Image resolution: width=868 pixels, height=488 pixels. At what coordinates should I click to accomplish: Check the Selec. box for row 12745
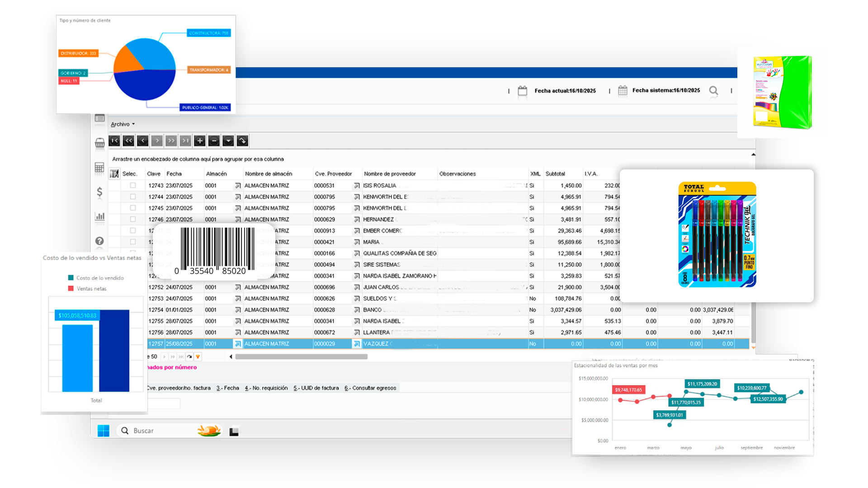(133, 208)
